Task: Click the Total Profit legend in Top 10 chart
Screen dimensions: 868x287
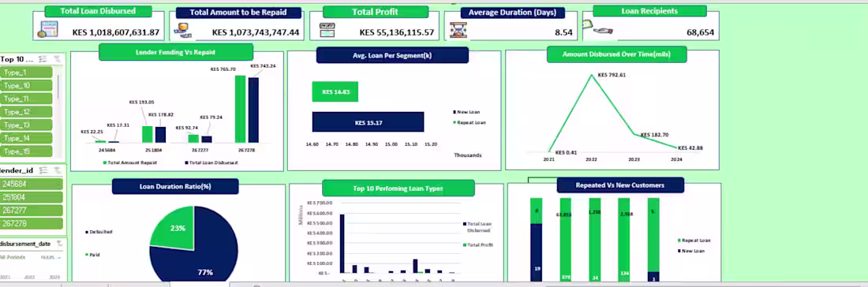Action: [477, 244]
